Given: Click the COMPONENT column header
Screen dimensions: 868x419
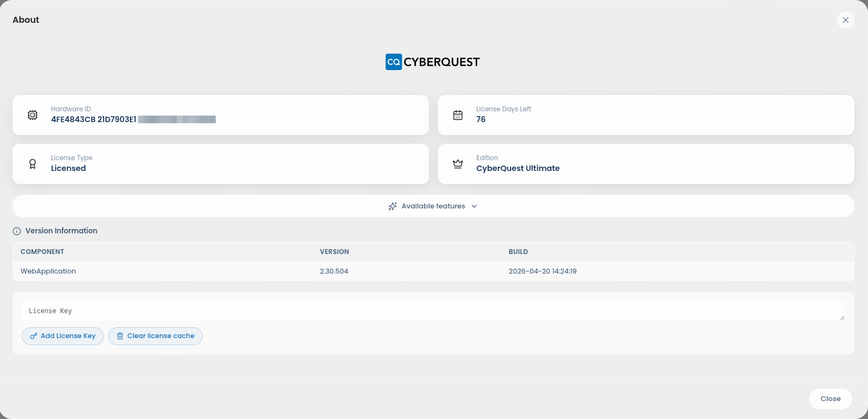Looking at the screenshot, I should 42,252.
